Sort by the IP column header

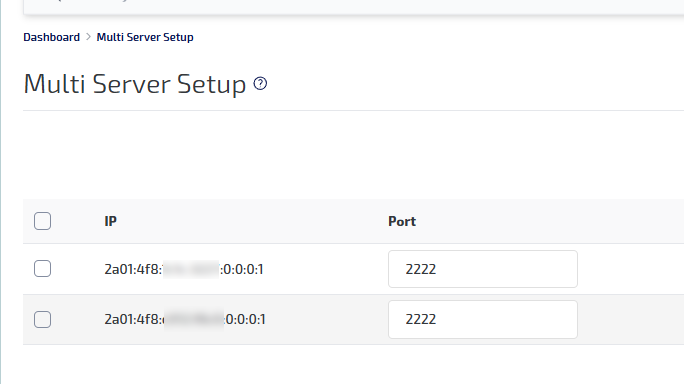coord(110,221)
